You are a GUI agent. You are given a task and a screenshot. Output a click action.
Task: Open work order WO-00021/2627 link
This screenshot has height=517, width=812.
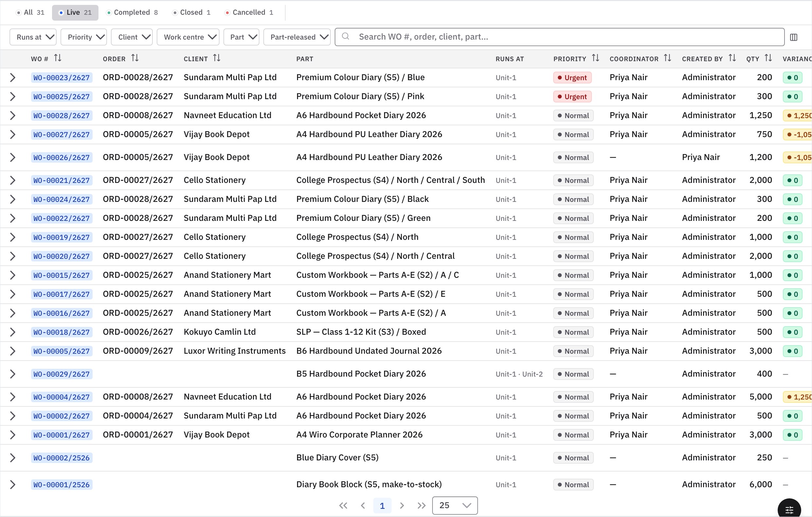tap(62, 180)
